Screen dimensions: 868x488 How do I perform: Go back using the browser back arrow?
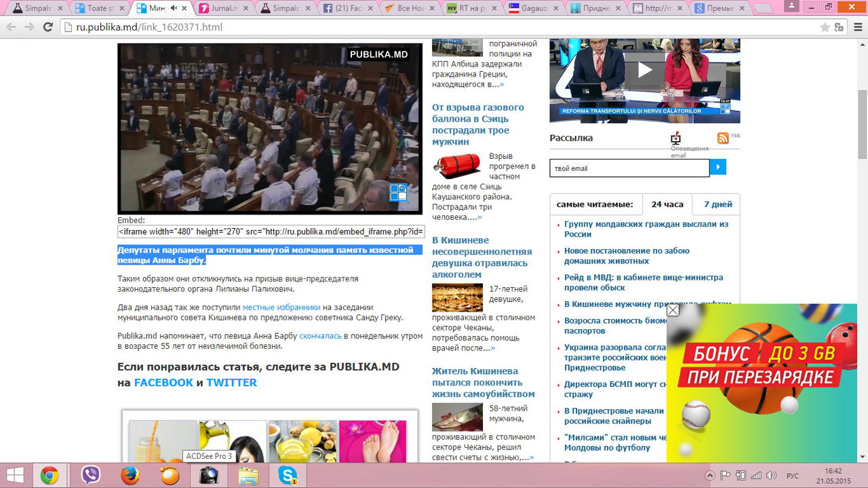click(x=12, y=27)
